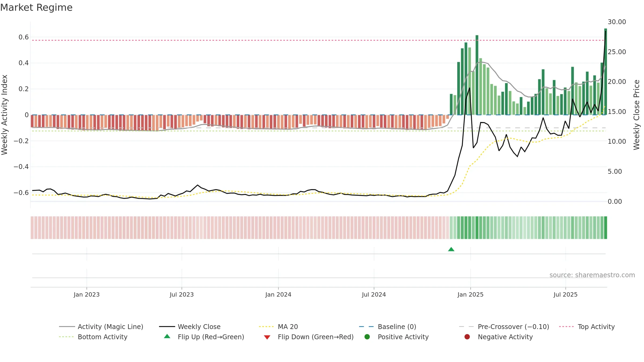Toggle the Top Activity legend entry
Screen dimensions: 644x362
pyautogui.click(x=587, y=327)
